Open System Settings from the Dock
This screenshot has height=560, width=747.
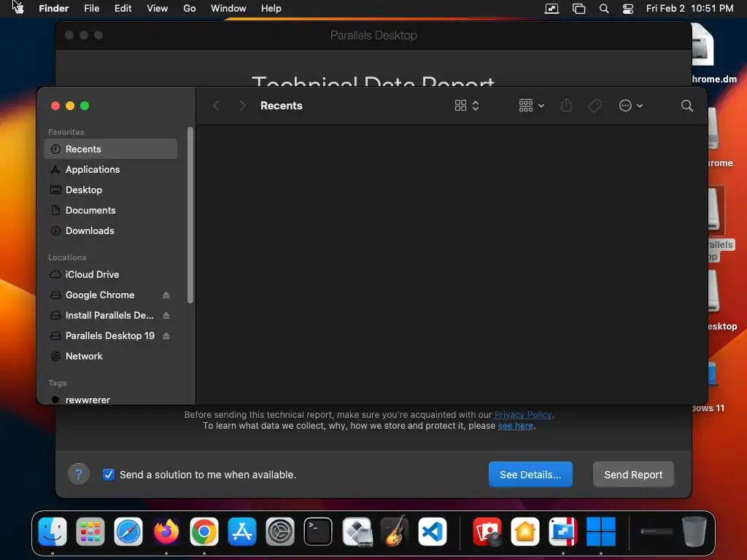click(x=280, y=532)
